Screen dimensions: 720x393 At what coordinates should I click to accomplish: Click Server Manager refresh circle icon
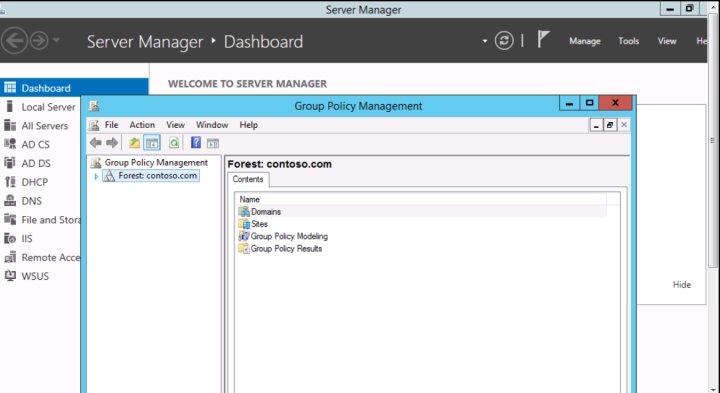tap(504, 41)
